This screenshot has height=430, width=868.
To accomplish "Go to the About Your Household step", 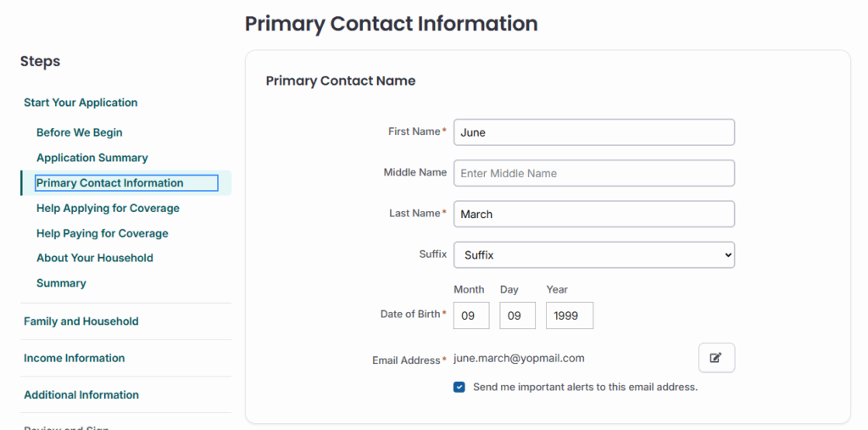I will [95, 258].
